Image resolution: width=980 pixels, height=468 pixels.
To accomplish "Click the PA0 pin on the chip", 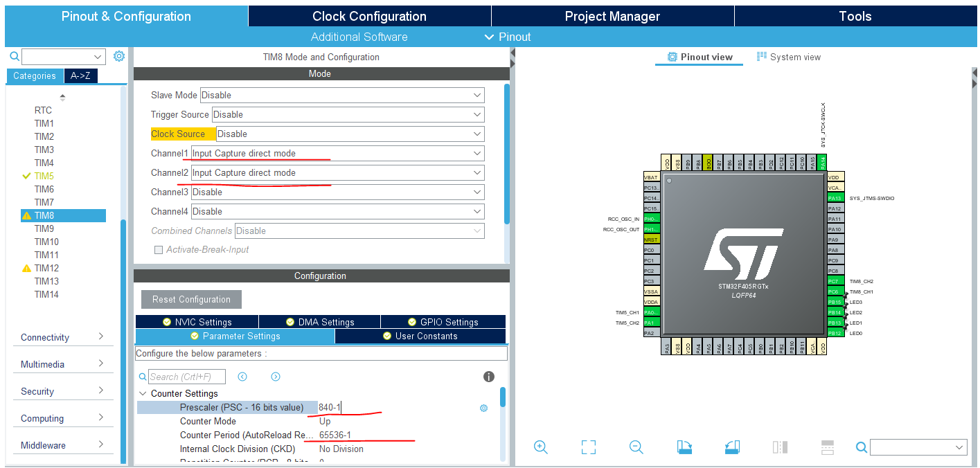I will point(651,312).
